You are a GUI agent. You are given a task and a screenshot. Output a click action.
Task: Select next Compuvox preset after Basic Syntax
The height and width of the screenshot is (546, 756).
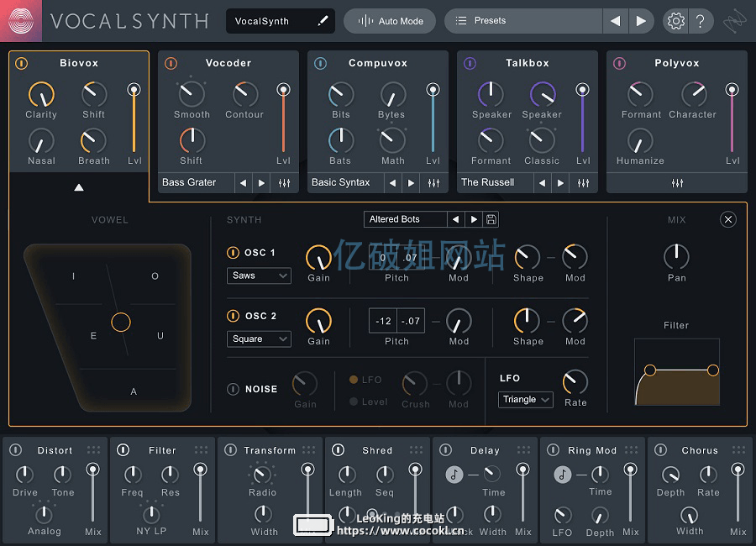tap(411, 183)
